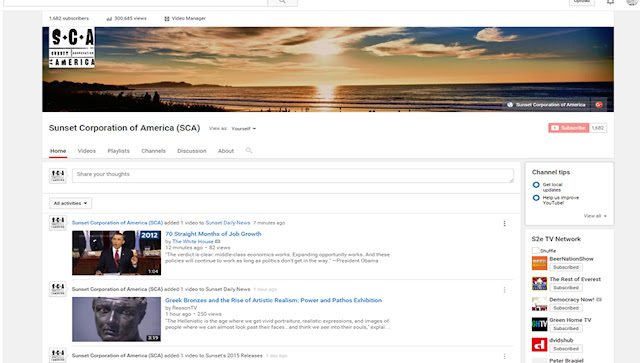640x363 pixels.
Task: Click Subscribed button under Green Home TV
Action: 566,329
